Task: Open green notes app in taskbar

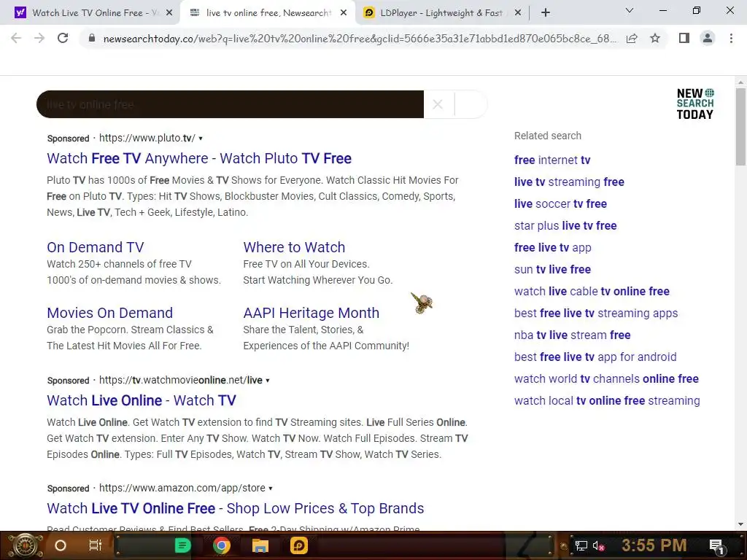Action: coord(183,545)
